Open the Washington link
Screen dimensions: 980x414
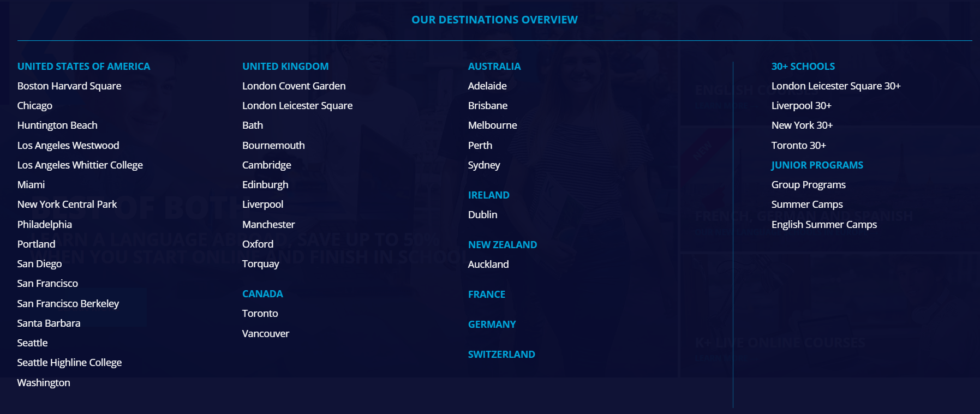[x=44, y=382]
